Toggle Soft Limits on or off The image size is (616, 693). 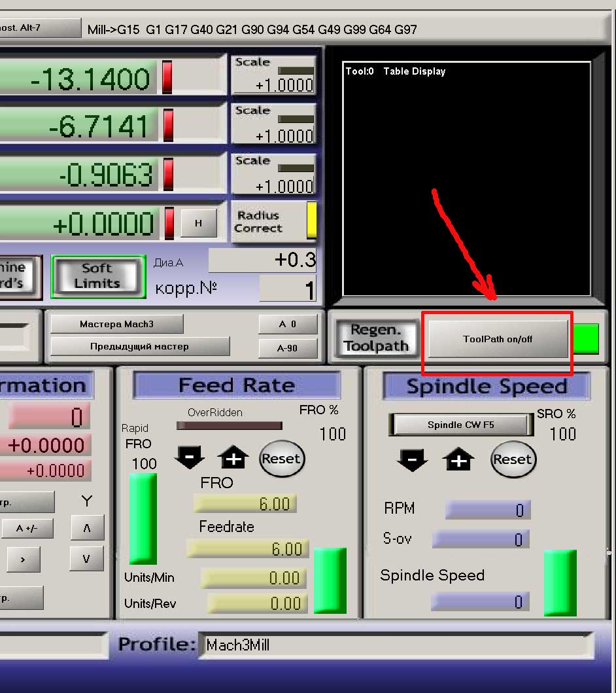coord(97,276)
